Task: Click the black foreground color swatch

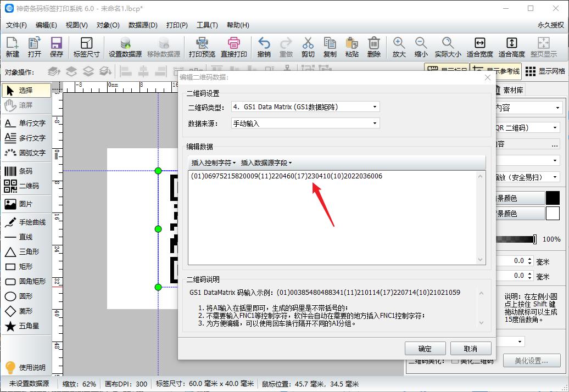Action: click(x=553, y=198)
